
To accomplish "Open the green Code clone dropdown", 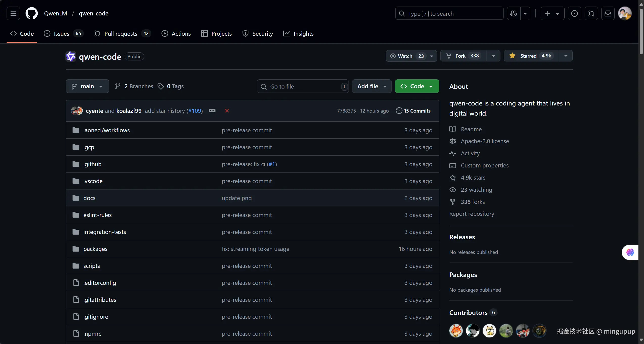I will 417,86.
